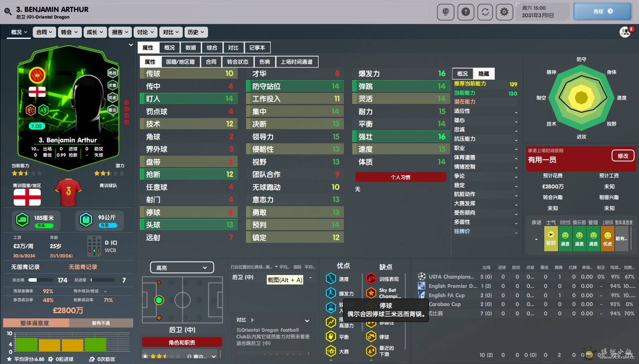Click the settings gear icon in header
639x364 pixels.
(504, 12)
